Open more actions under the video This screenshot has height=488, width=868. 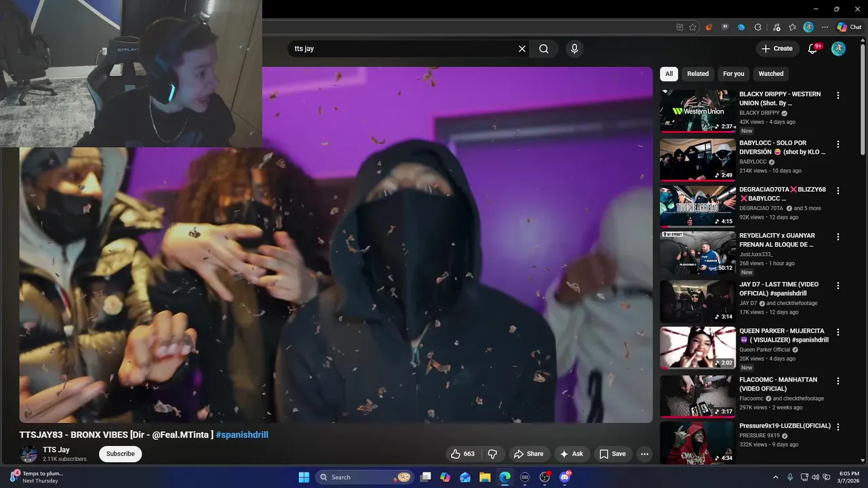tap(645, 454)
